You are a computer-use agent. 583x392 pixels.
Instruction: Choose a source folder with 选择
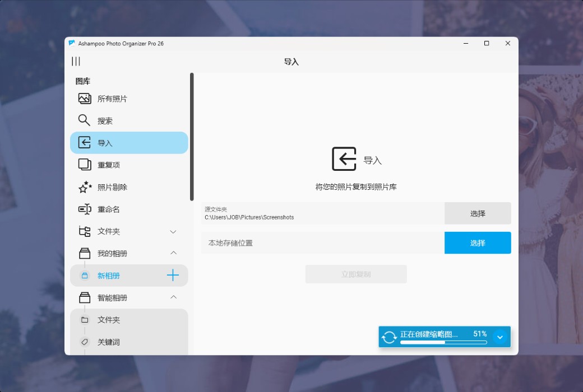click(478, 213)
